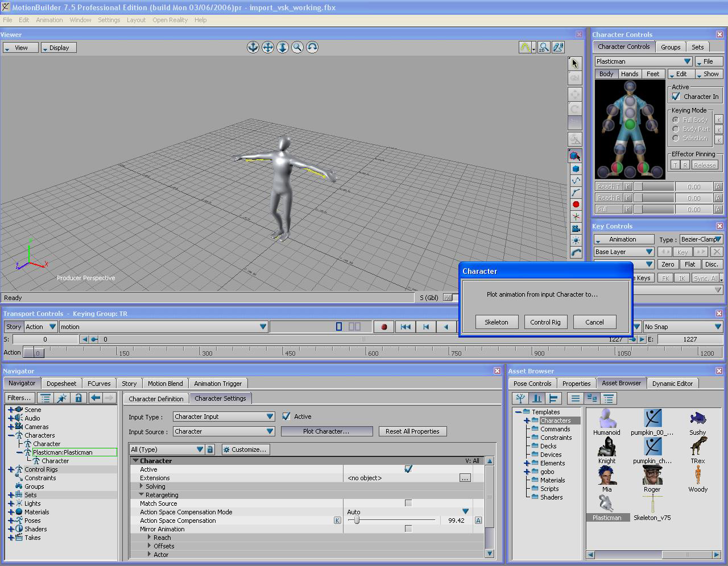Click the tree view icon in Asset Browser
Image resolution: width=728 pixels, height=566 pixels.
(520, 398)
